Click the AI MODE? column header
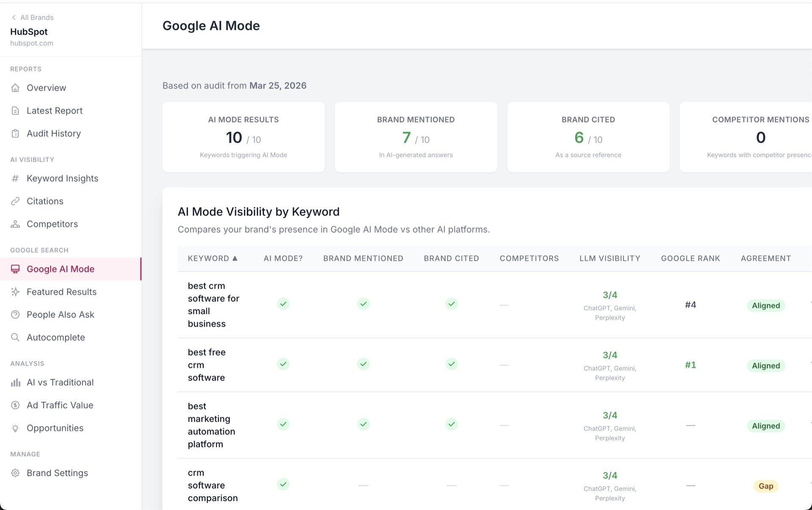Image resolution: width=812 pixels, height=510 pixels. pos(283,258)
